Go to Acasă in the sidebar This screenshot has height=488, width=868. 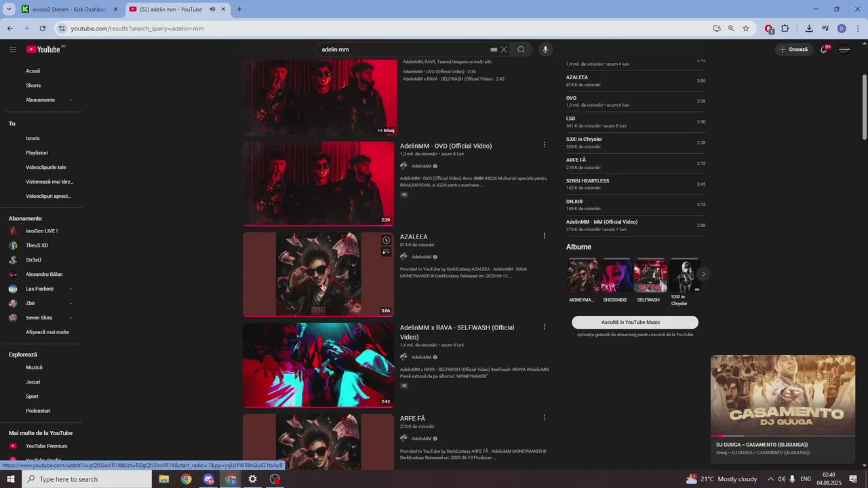[33, 71]
